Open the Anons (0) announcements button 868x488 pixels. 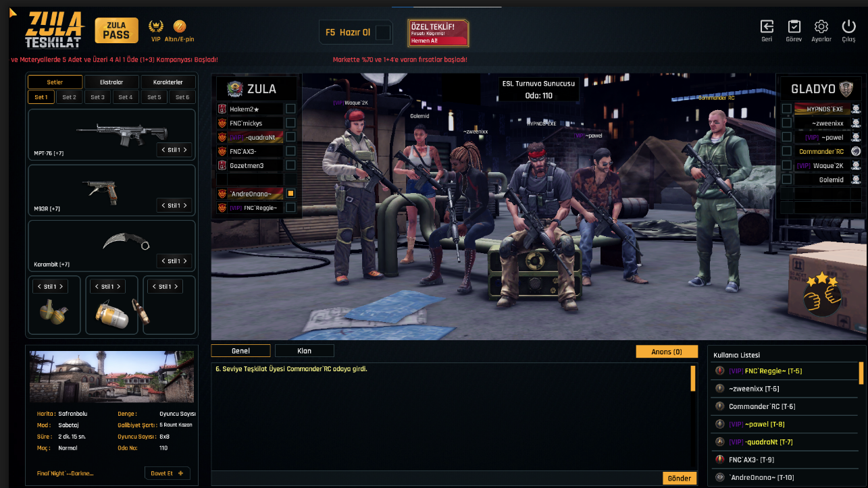667,352
